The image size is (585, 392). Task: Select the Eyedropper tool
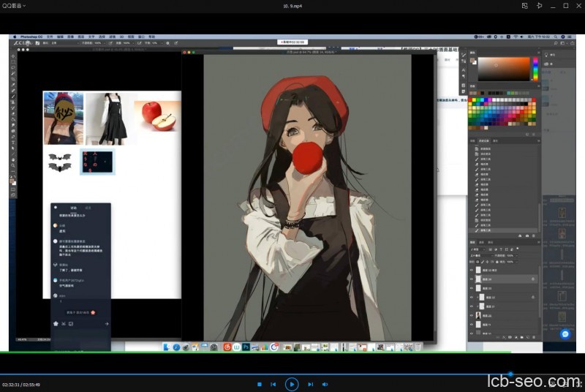coord(13,85)
